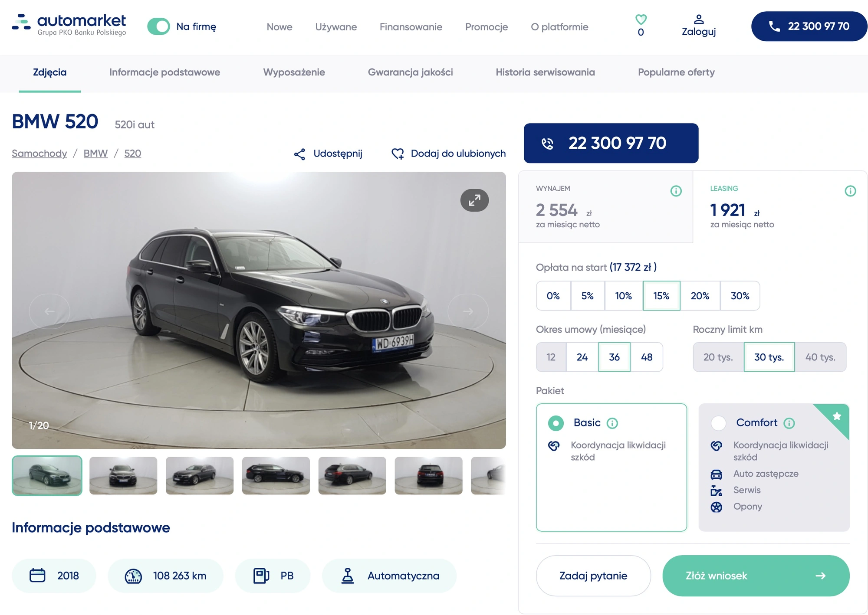Image resolution: width=868 pixels, height=615 pixels.
Task: Click the PB fuel type chip
Action: click(273, 576)
